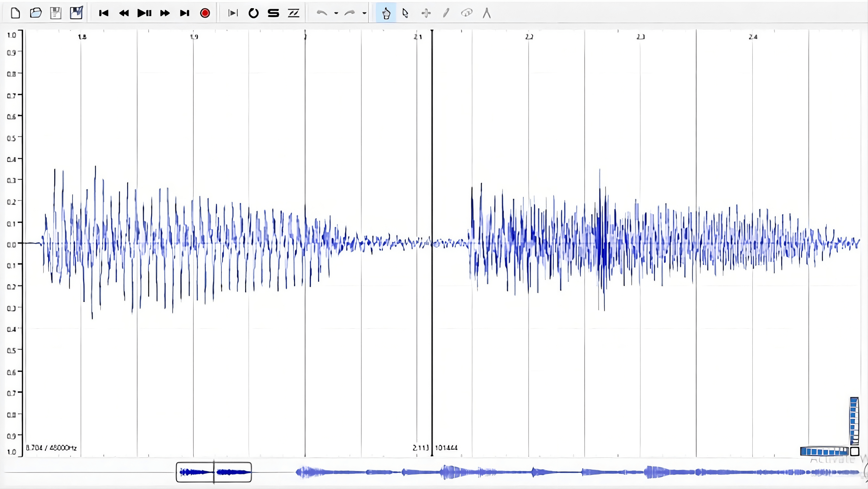The height and width of the screenshot is (489, 868).
Task: Click the 2.1 second ruler label
Action: click(x=418, y=37)
